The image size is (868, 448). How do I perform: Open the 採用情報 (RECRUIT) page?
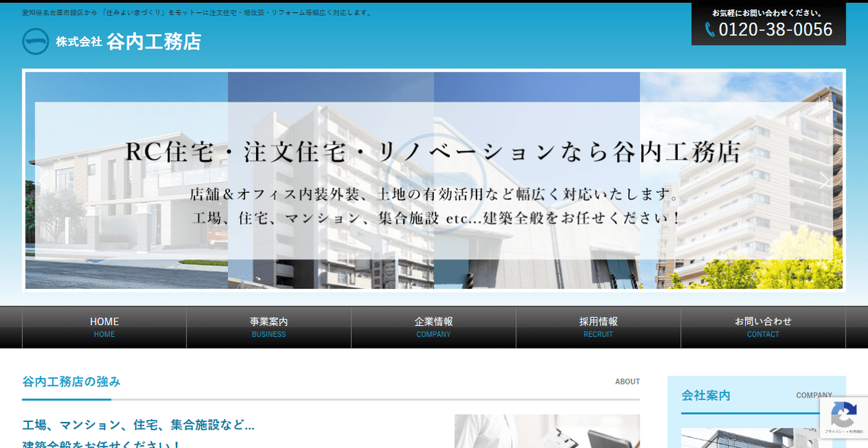coord(598,327)
